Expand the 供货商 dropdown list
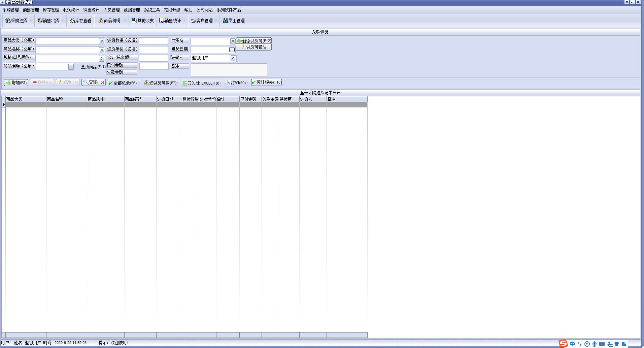The height and width of the screenshot is (348, 644). (233, 41)
